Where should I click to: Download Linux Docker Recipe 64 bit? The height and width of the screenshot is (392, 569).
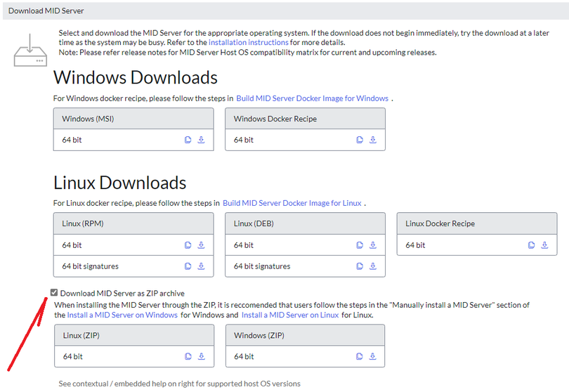(x=544, y=245)
